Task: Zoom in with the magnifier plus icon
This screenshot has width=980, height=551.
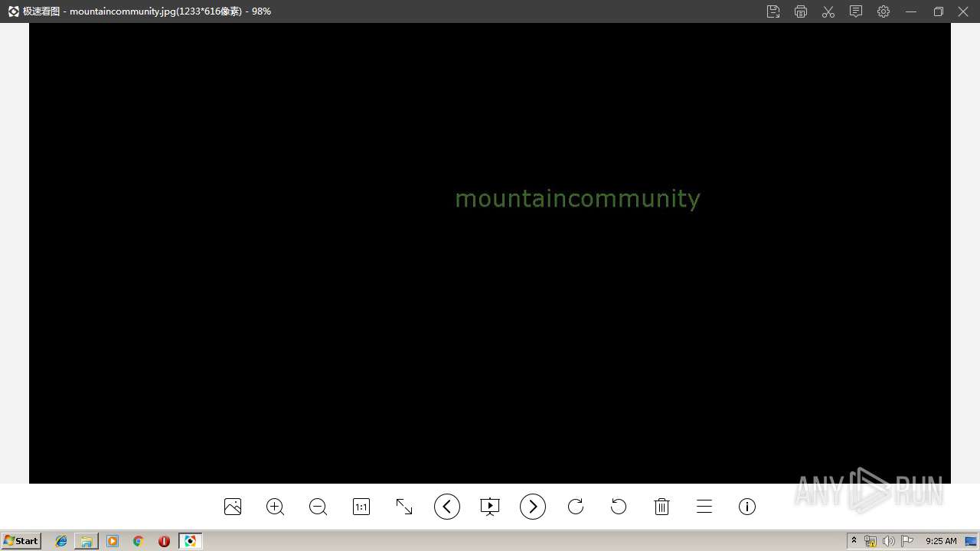Action: (x=276, y=507)
